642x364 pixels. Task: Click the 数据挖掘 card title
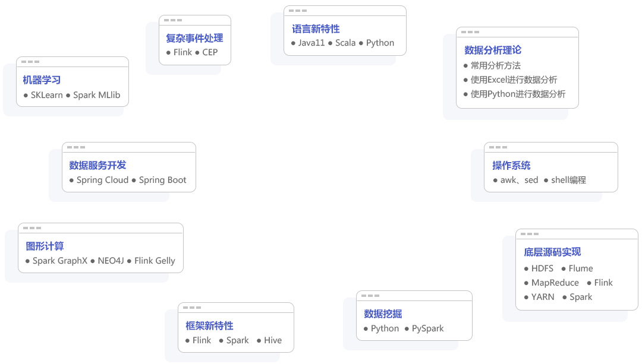click(x=383, y=314)
